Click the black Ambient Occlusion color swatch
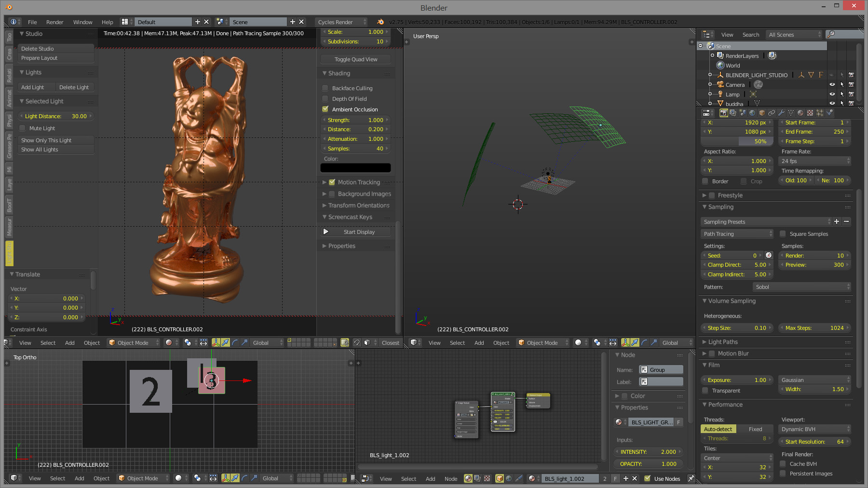 coord(355,168)
